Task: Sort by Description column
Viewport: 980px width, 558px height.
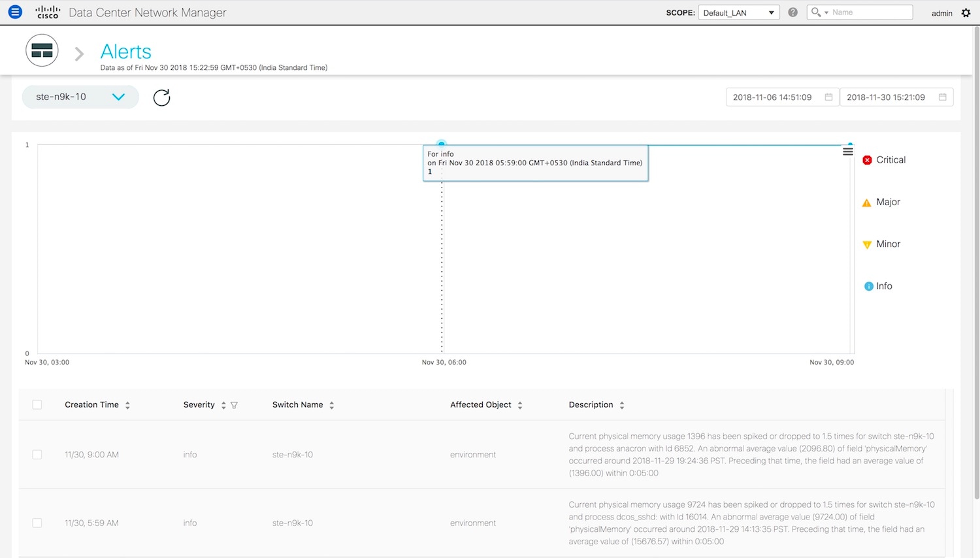Action: pyautogui.click(x=622, y=405)
